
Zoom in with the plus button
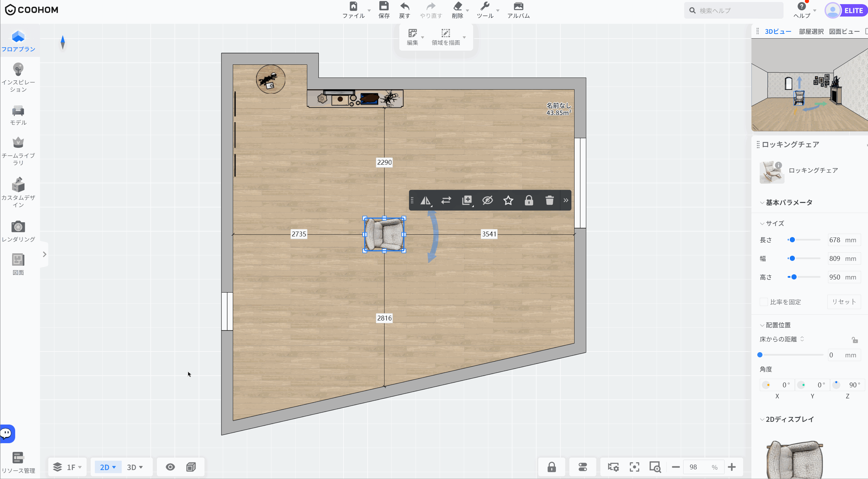coord(732,467)
